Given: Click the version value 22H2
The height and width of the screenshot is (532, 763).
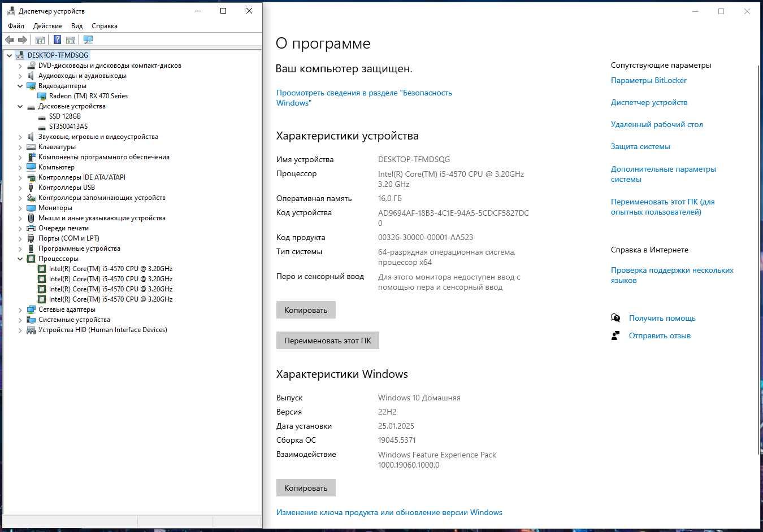Looking at the screenshot, I should [387, 412].
